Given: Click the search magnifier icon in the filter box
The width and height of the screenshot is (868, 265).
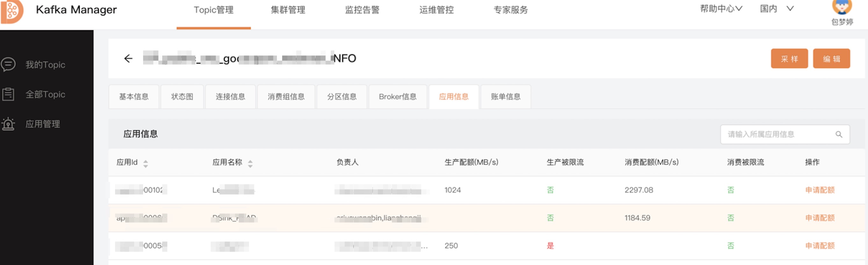Looking at the screenshot, I should pyautogui.click(x=838, y=134).
